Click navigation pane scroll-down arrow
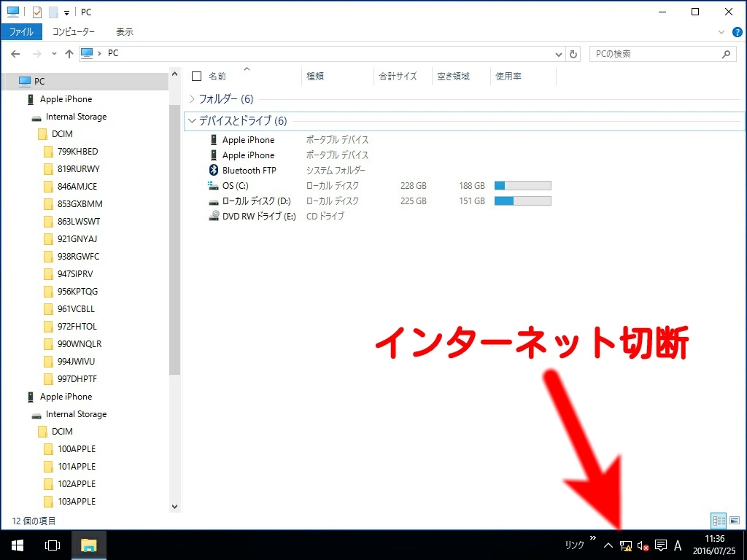 (174, 507)
